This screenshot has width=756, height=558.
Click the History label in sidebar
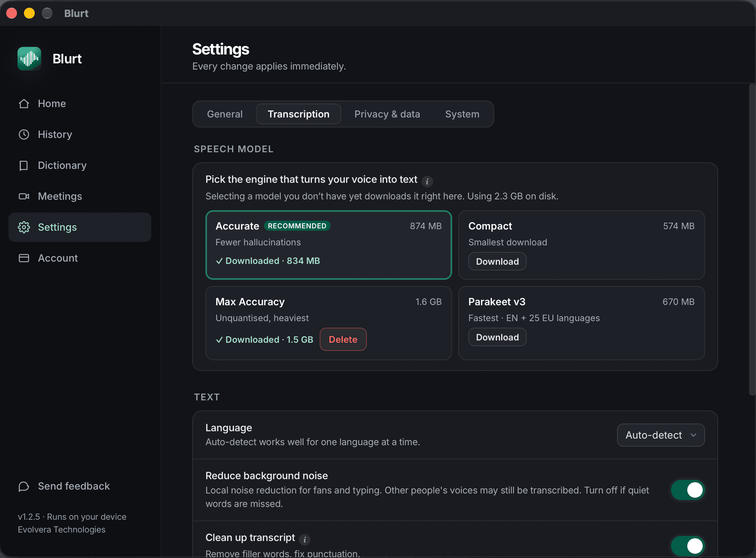(x=55, y=134)
